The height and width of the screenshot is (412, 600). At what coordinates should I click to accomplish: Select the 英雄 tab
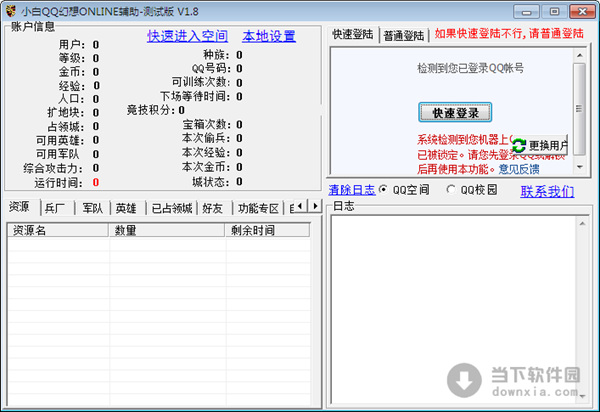pyautogui.click(x=126, y=208)
